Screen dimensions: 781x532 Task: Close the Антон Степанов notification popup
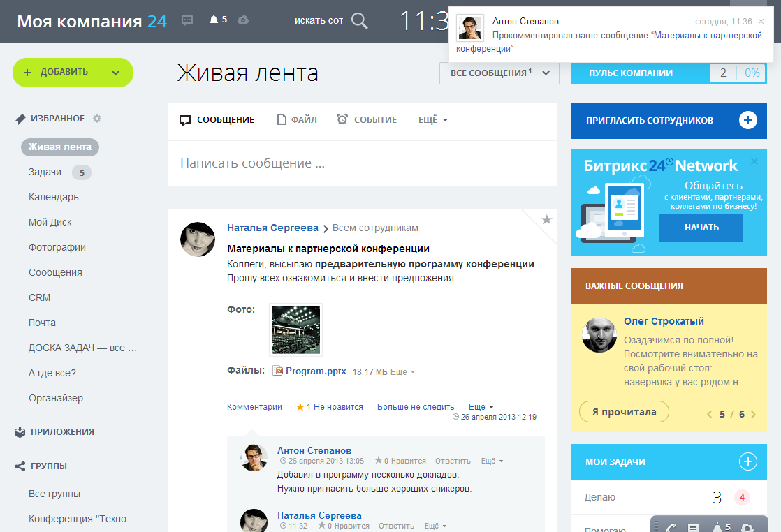[x=761, y=22]
